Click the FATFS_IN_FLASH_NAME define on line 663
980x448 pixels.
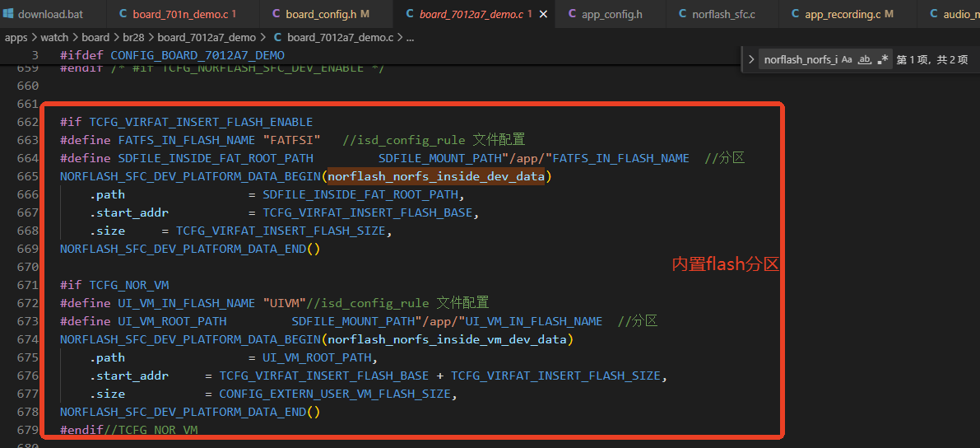pos(186,140)
